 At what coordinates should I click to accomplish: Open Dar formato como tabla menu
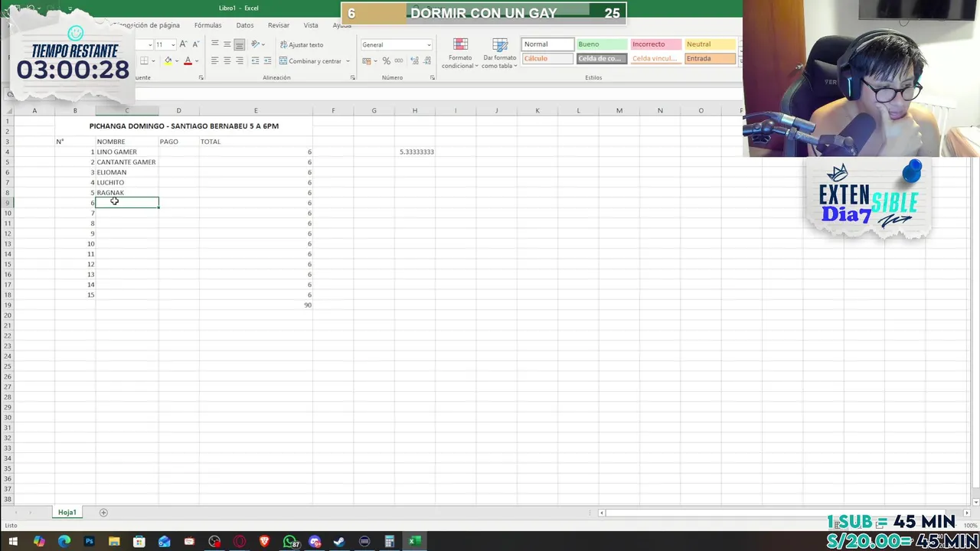pyautogui.click(x=500, y=54)
